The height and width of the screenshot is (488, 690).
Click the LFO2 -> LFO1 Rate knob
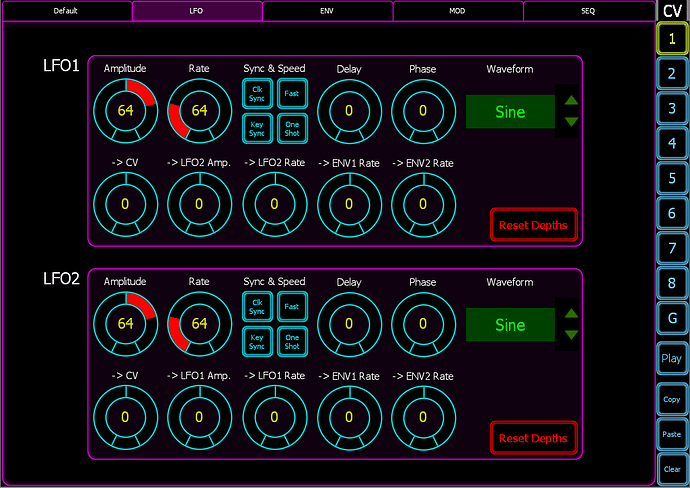point(275,418)
